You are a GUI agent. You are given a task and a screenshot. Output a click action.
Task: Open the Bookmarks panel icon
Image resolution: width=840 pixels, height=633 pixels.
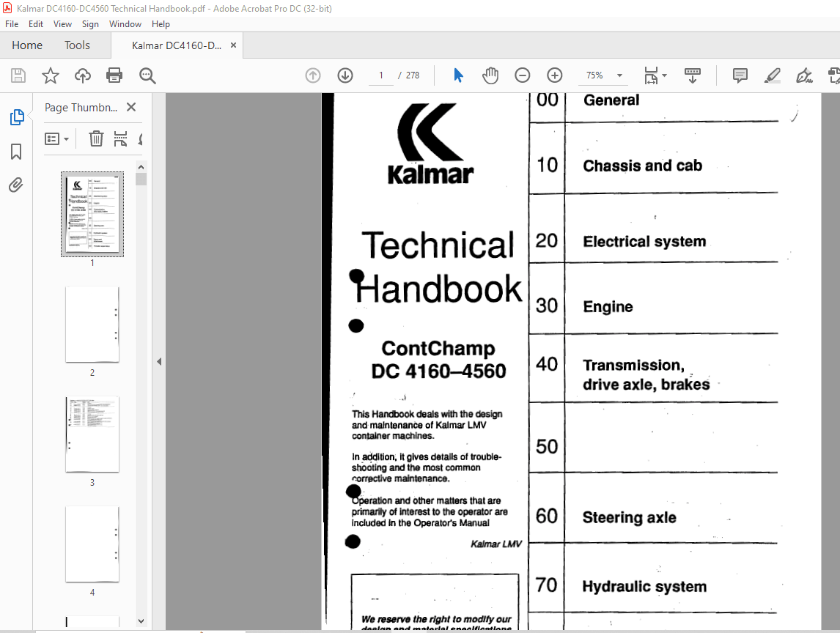[x=16, y=152]
